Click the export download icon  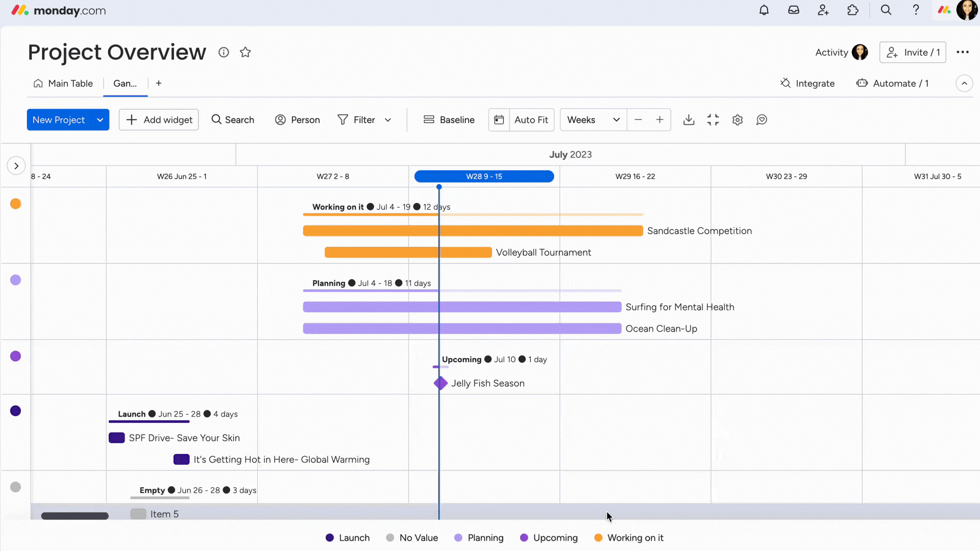tap(689, 120)
